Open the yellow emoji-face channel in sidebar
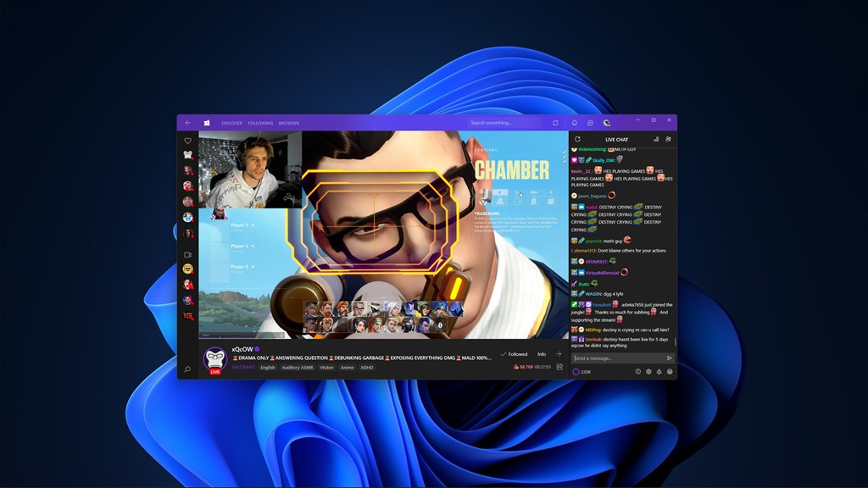 click(x=187, y=269)
